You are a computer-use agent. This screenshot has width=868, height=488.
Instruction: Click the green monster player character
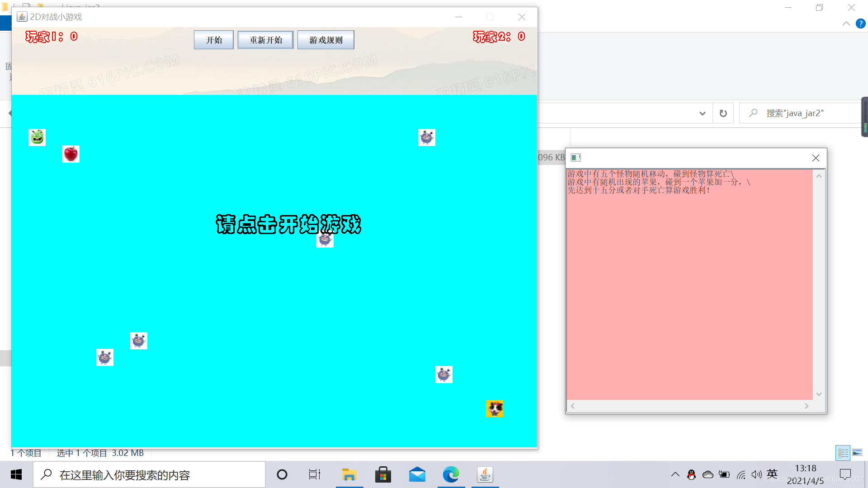pos(37,137)
